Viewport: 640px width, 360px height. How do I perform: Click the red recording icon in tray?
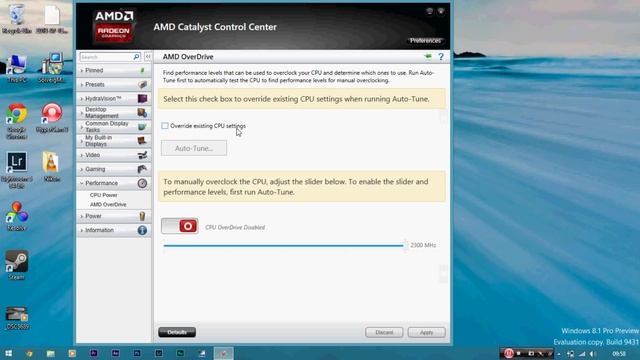(x=509, y=353)
